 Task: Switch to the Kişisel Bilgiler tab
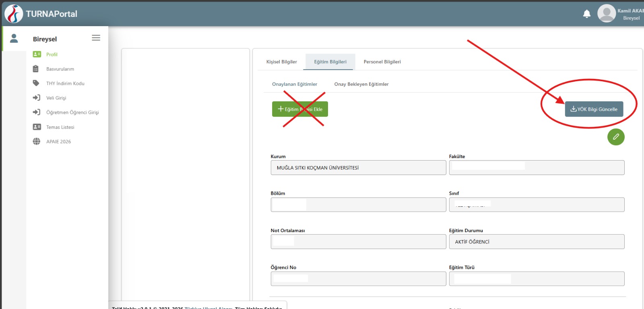tap(281, 62)
